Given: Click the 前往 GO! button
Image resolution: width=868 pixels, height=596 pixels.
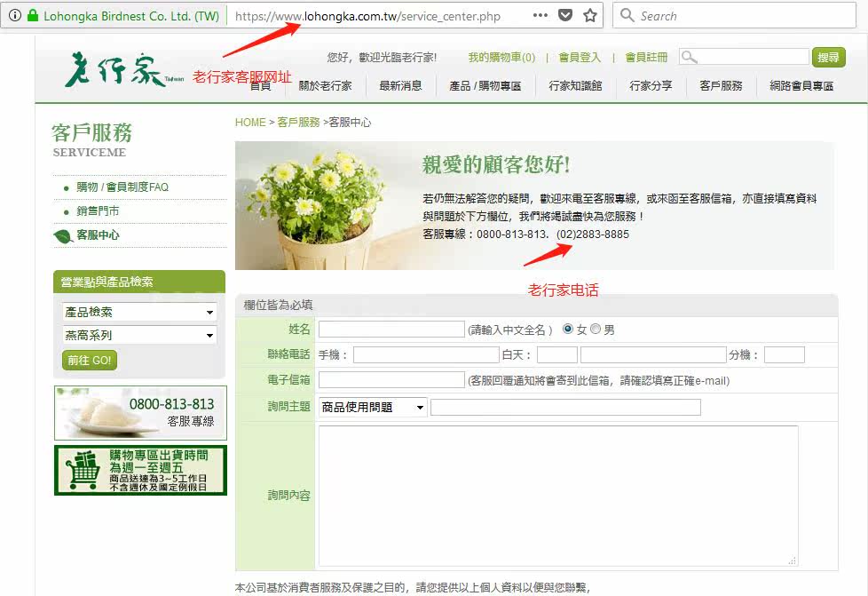Looking at the screenshot, I should (89, 361).
